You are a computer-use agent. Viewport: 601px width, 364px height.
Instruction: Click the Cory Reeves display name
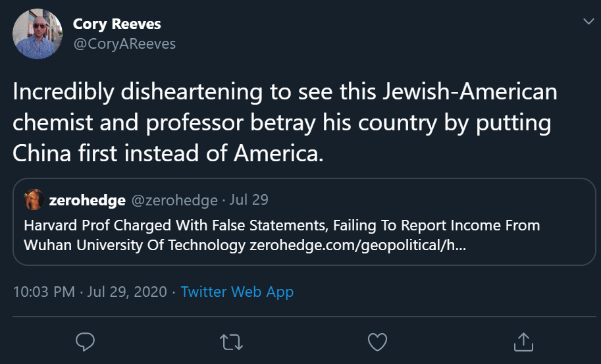click(x=117, y=24)
